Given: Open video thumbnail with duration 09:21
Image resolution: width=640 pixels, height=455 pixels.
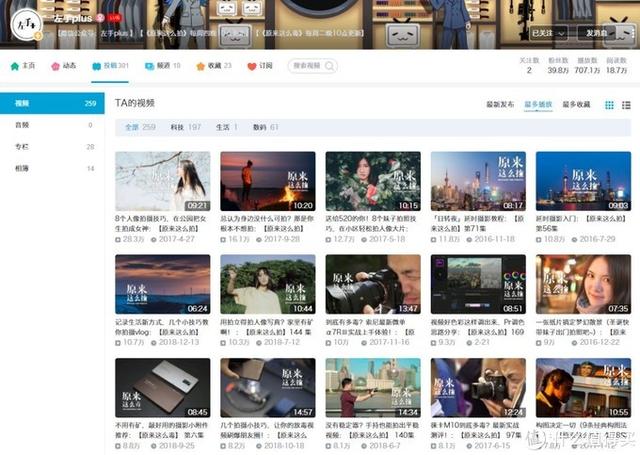Looking at the screenshot, I should [x=163, y=181].
